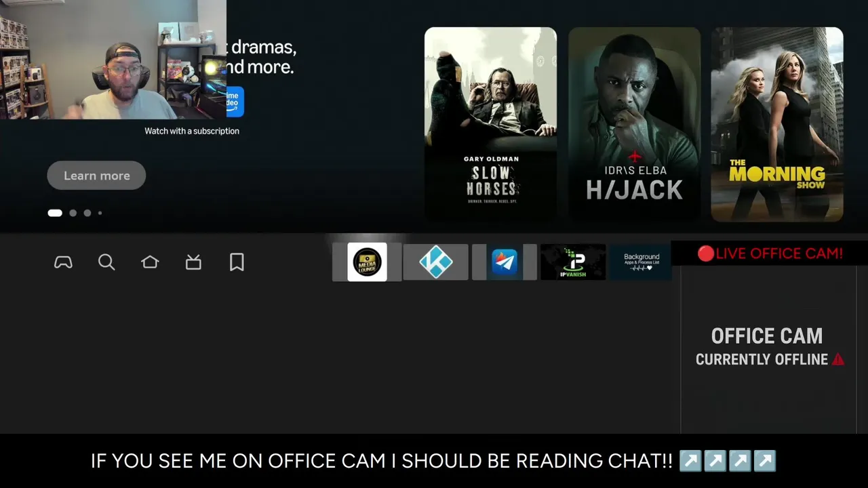This screenshot has height=488, width=868.
Task: Open the blue paper-plane app
Action: pos(505,262)
